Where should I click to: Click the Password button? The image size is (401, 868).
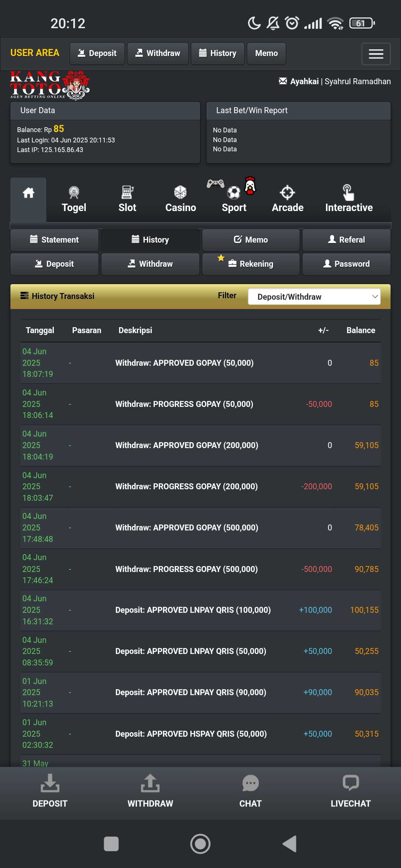346,264
